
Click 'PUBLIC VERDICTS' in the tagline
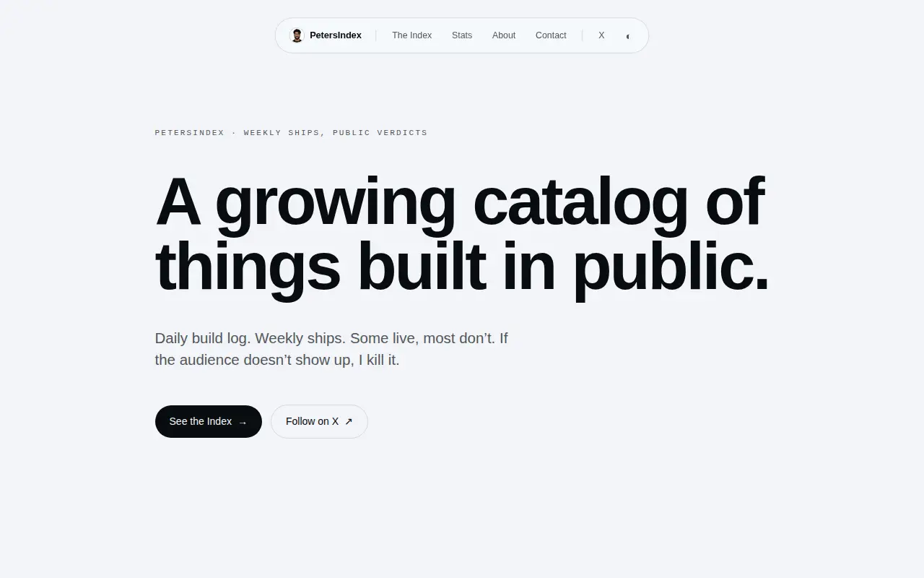(380, 133)
